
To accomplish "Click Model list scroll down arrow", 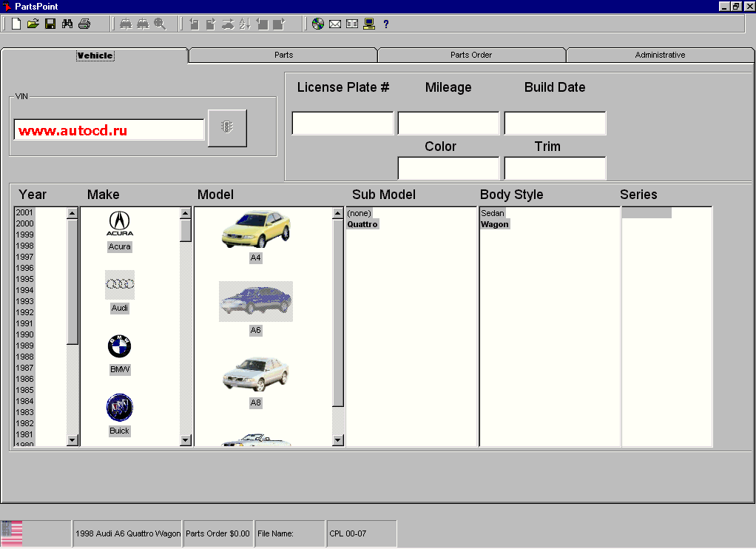I will [338, 440].
